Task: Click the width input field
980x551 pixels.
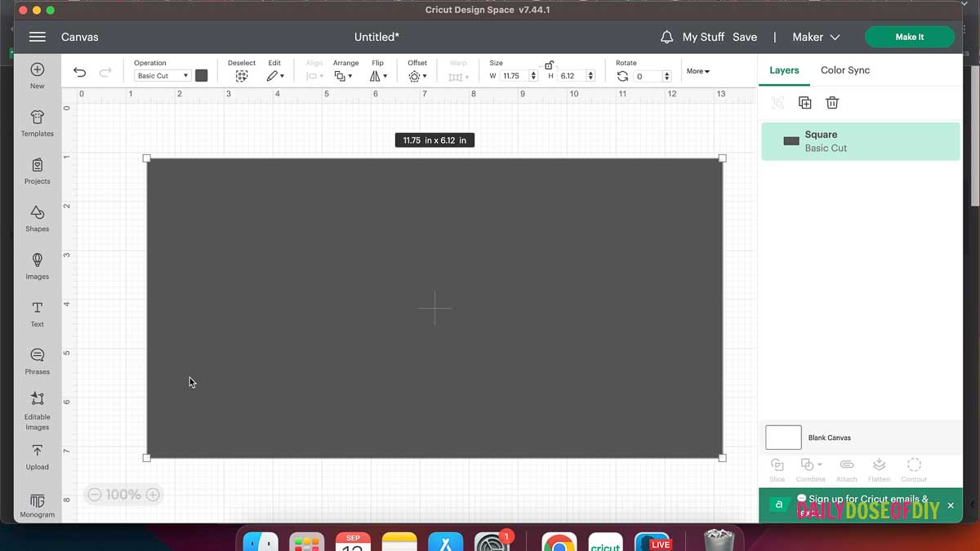Action: [x=514, y=76]
